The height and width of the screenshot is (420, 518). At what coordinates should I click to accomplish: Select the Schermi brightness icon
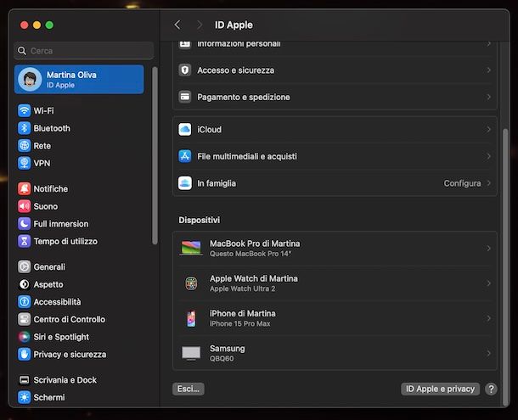click(24, 398)
